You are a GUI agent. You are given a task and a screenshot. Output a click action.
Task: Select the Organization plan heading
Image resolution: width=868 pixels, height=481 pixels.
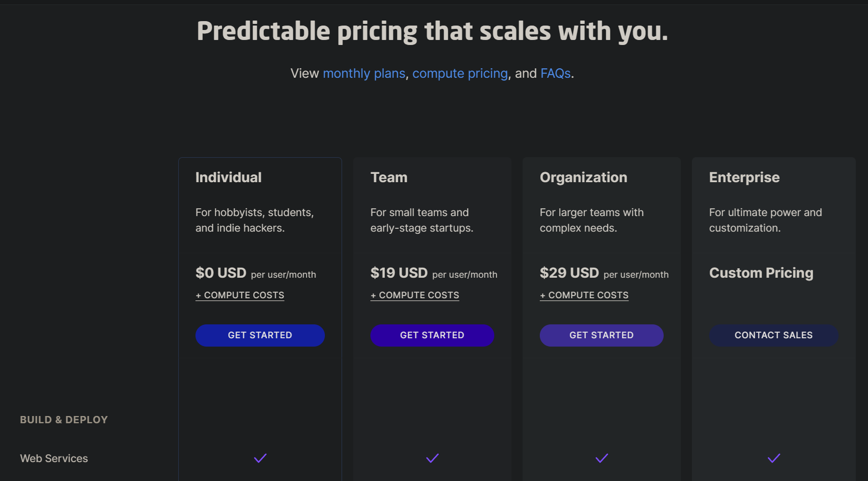(x=583, y=178)
